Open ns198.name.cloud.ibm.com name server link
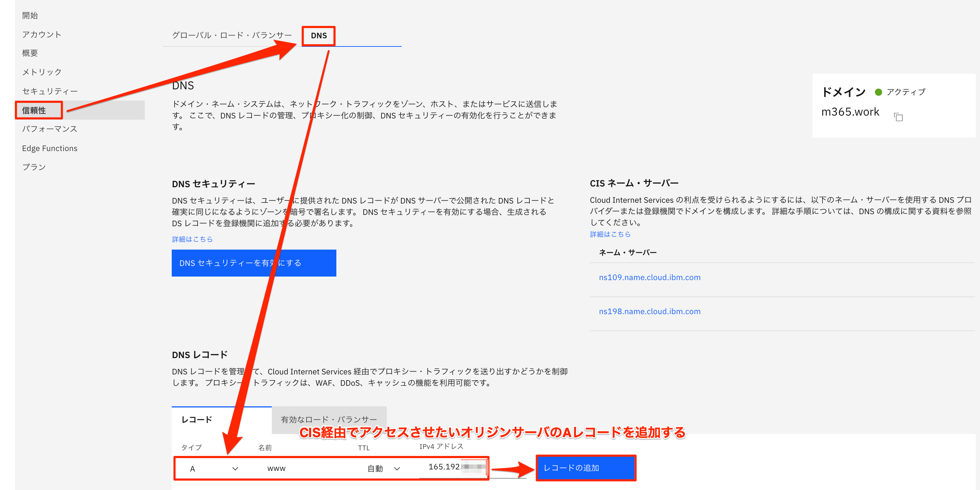Image resolution: width=980 pixels, height=490 pixels. tap(649, 311)
